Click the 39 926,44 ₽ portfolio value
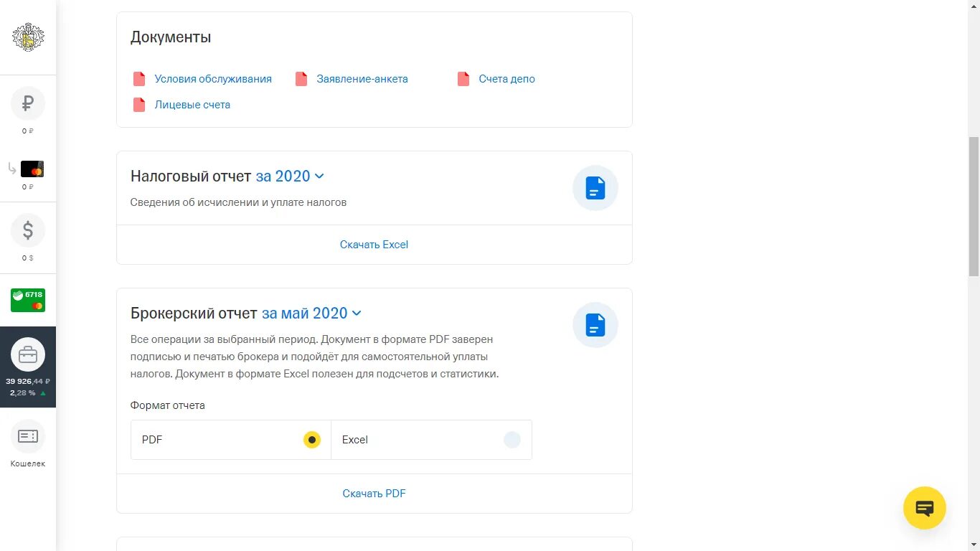The height and width of the screenshot is (551, 980). tap(28, 381)
